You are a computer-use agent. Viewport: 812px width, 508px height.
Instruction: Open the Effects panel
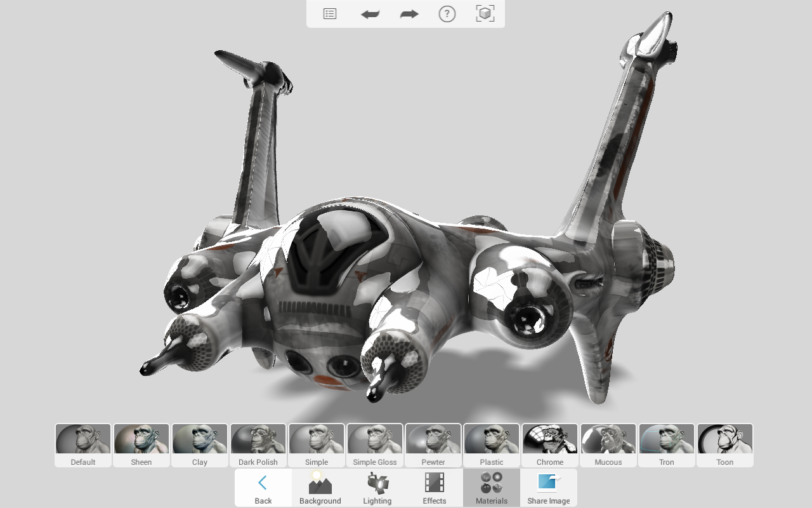tap(434, 488)
